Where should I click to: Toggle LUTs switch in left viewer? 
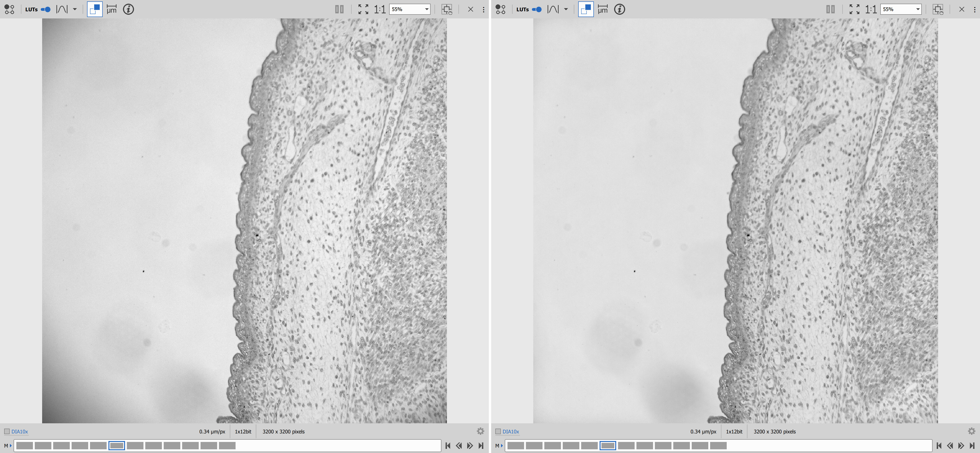point(46,9)
